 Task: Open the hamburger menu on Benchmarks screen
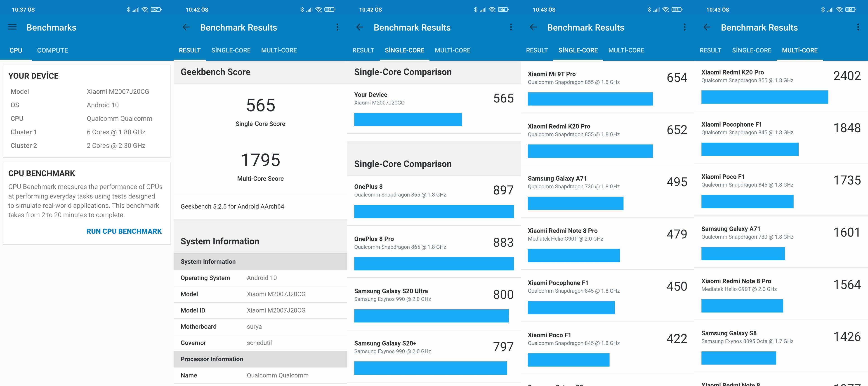click(12, 27)
